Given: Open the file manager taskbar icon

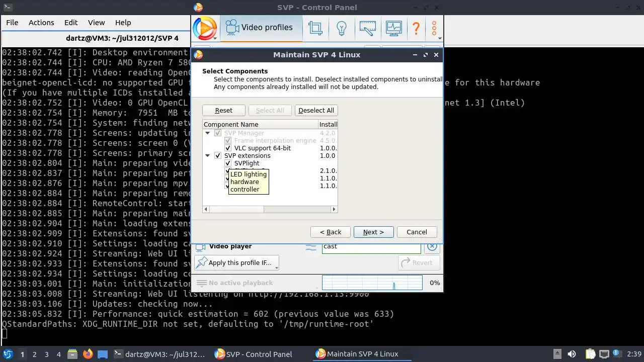Looking at the screenshot, I should coord(72,354).
